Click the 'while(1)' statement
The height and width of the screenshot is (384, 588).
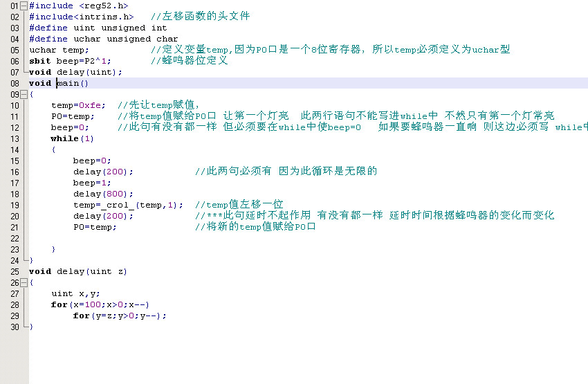point(73,139)
